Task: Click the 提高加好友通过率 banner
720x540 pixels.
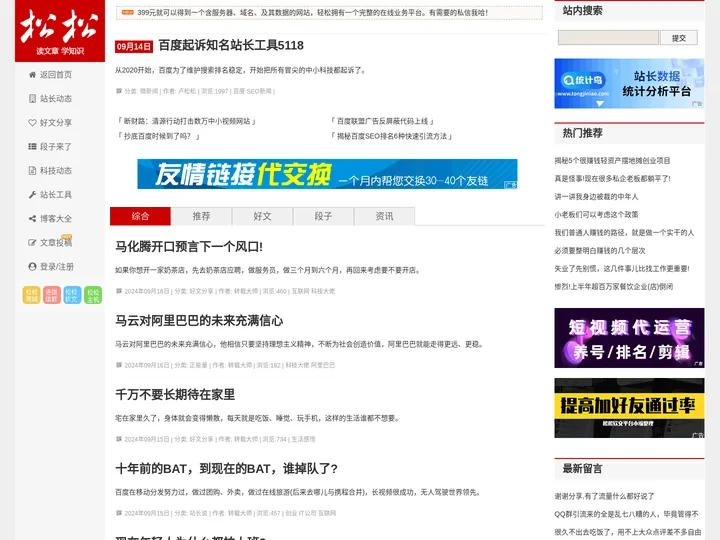Action: 629,408
